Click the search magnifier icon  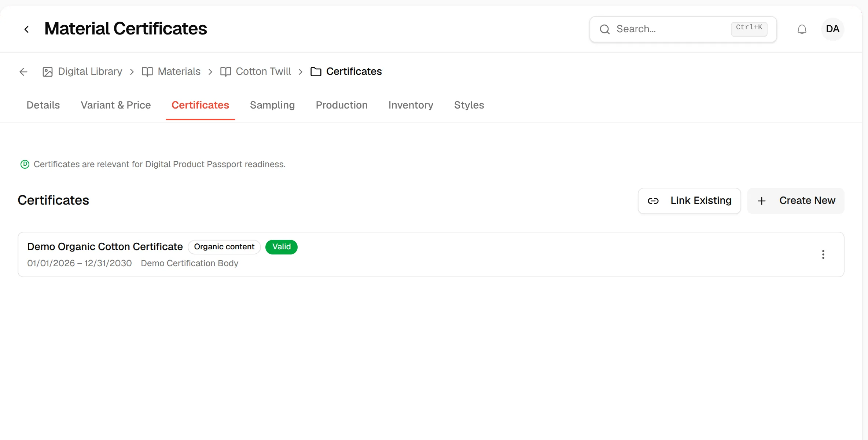pos(605,29)
